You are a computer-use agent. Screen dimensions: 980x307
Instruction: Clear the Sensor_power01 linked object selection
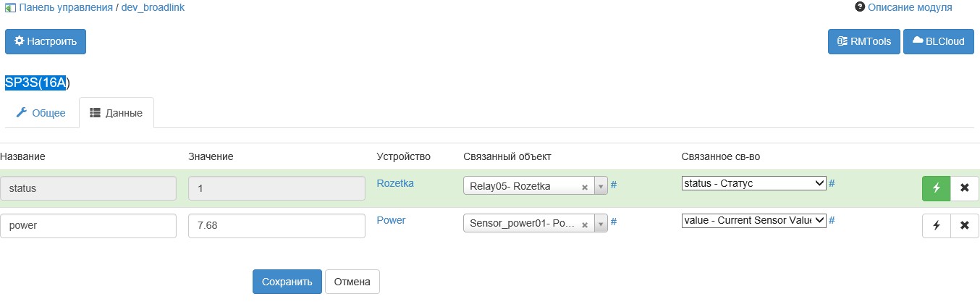coord(585,224)
